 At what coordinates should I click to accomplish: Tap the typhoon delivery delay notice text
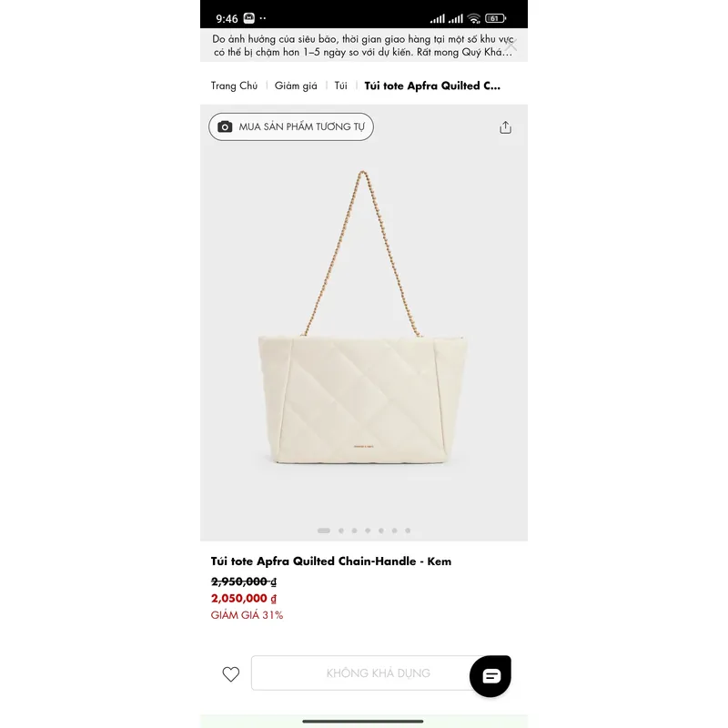[355, 45]
